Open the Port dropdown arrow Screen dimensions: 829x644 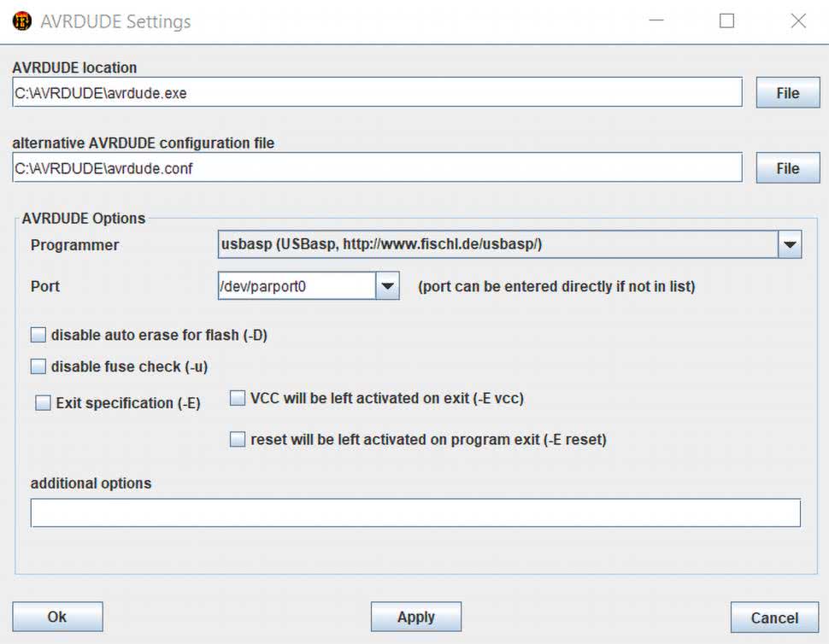point(388,286)
